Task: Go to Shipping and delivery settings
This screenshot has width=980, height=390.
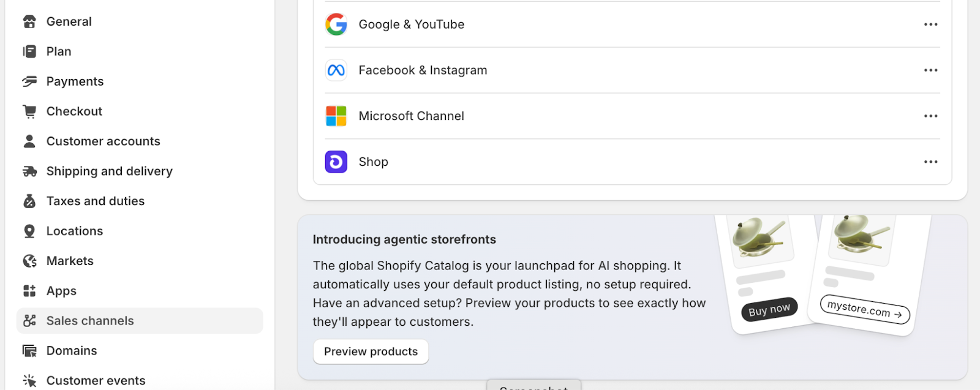Action: (140, 171)
